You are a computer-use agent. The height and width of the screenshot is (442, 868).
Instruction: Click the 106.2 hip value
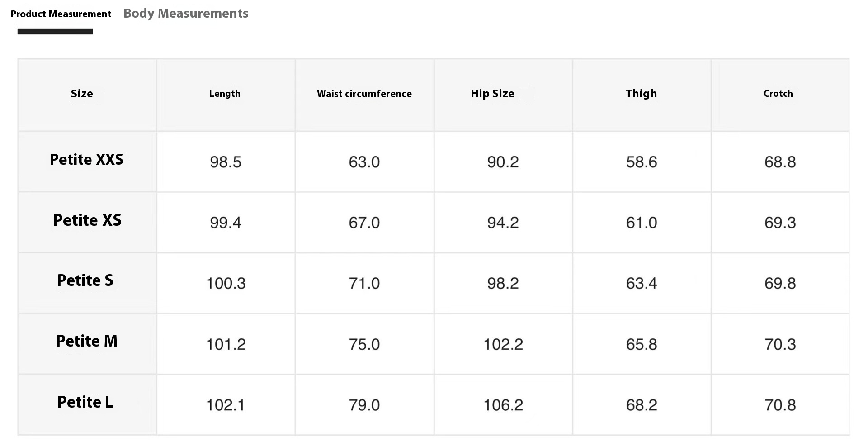click(503, 405)
